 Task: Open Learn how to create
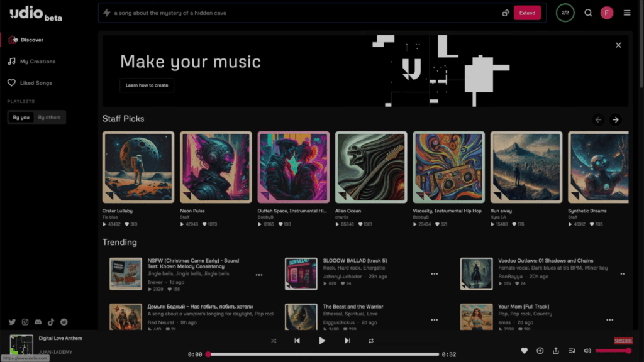pos(147,85)
